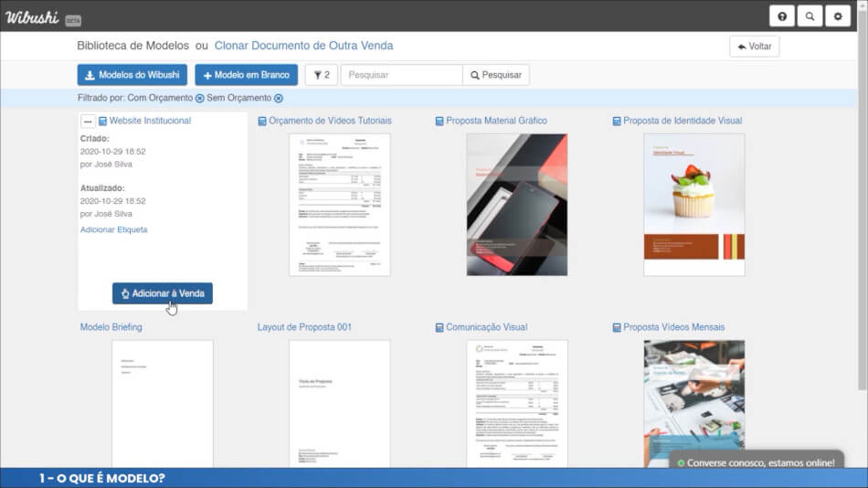Open the search magnifier icon in header

tap(810, 16)
